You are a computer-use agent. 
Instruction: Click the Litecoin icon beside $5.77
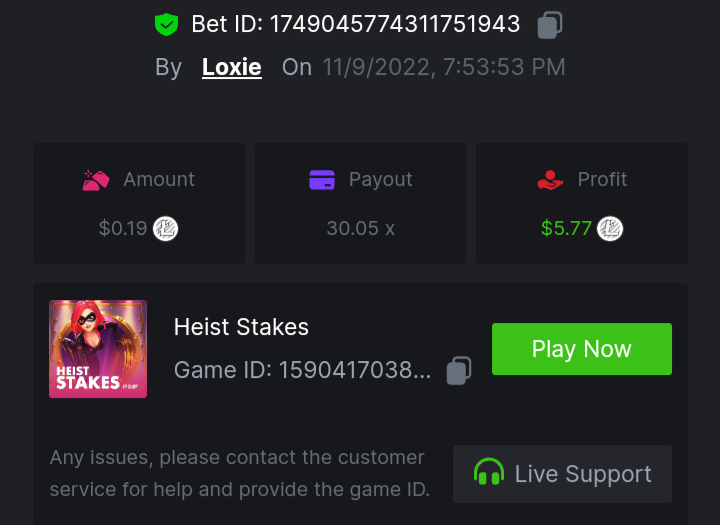point(610,229)
